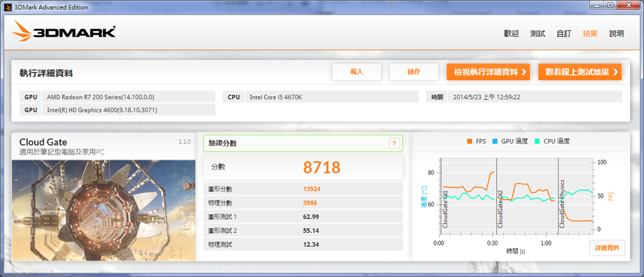Click the 3DMark logo in the header
This screenshot has width=644, height=277.
click(64, 31)
